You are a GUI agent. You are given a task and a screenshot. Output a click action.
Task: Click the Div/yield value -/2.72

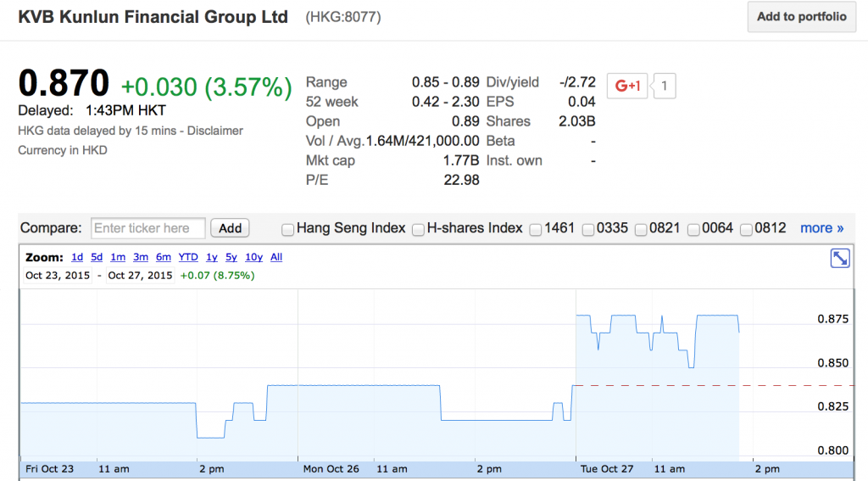pyautogui.click(x=578, y=82)
